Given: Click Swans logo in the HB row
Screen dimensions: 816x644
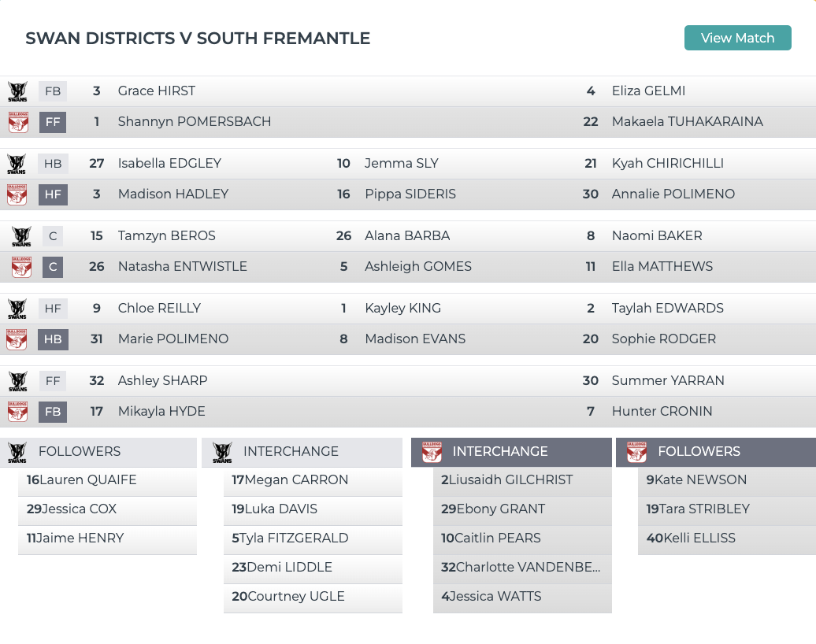Looking at the screenshot, I should [x=17, y=164].
